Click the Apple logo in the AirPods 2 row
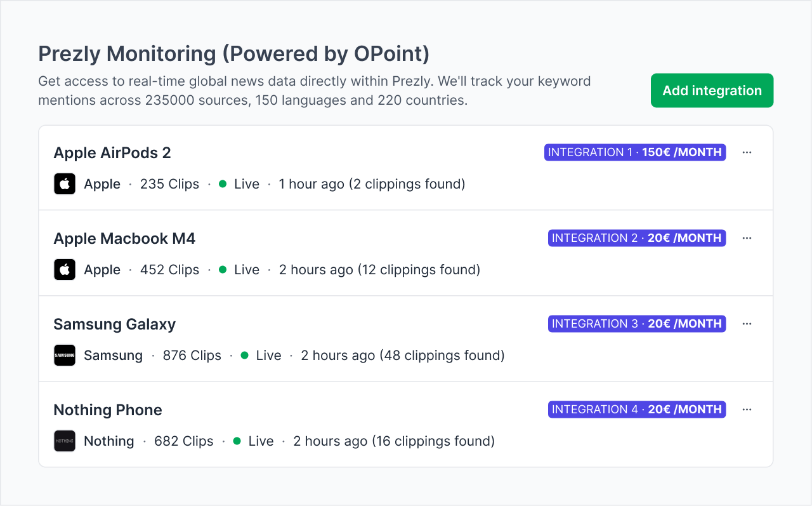812x506 pixels. tap(65, 184)
